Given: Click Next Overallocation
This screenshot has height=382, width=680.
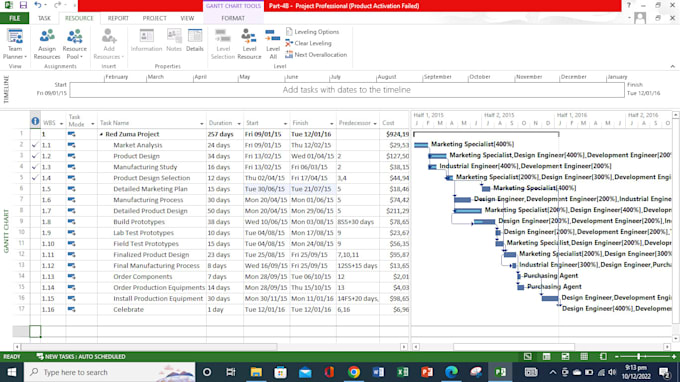Looking at the screenshot, I should pyautogui.click(x=316, y=55).
